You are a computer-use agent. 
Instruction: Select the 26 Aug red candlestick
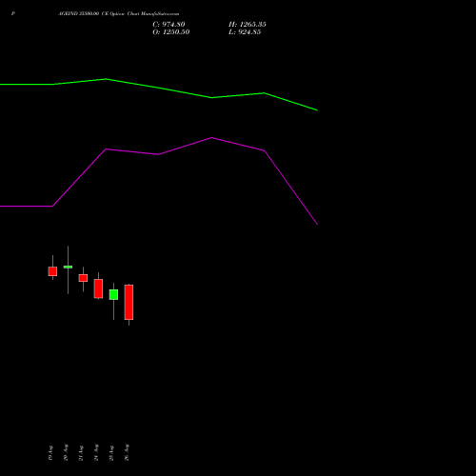(x=129, y=302)
